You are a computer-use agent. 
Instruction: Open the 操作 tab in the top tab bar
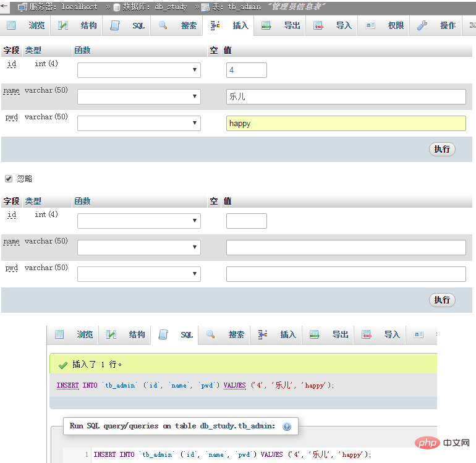436,25
